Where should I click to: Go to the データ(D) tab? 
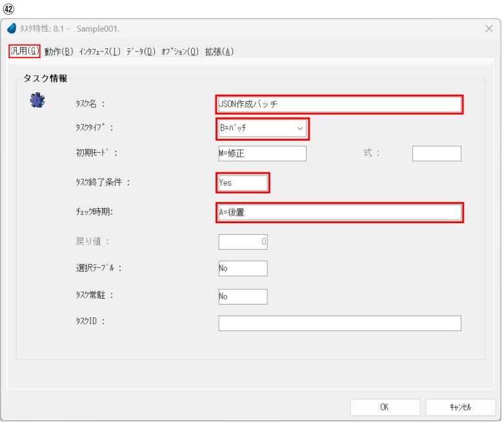pyautogui.click(x=148, y=52)
